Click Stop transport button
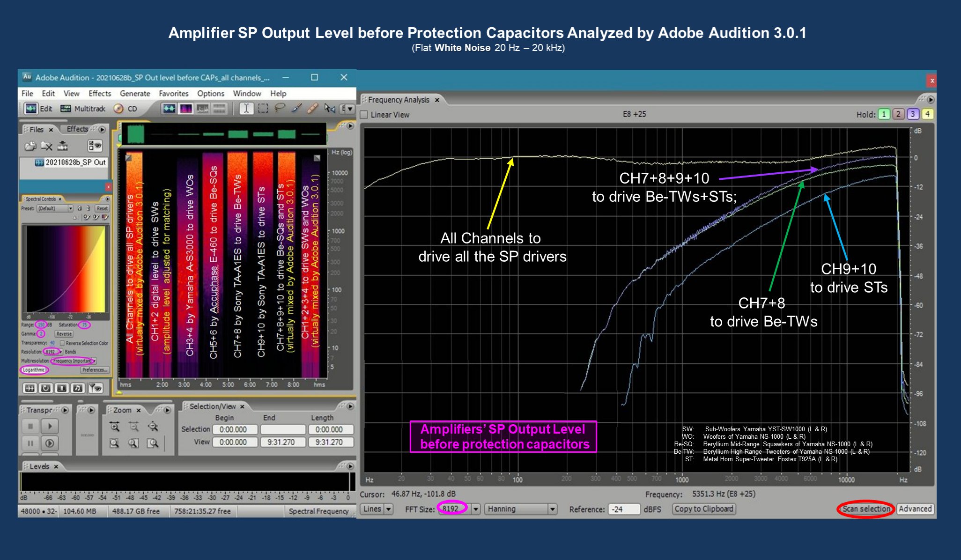Screen dimensions: 961x560 (x=30, y=426)
